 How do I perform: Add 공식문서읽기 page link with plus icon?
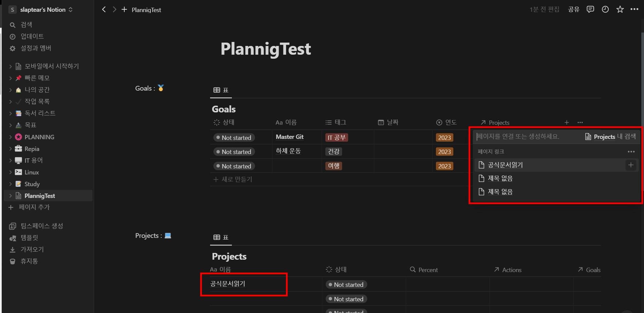click(x=631, y=165)
